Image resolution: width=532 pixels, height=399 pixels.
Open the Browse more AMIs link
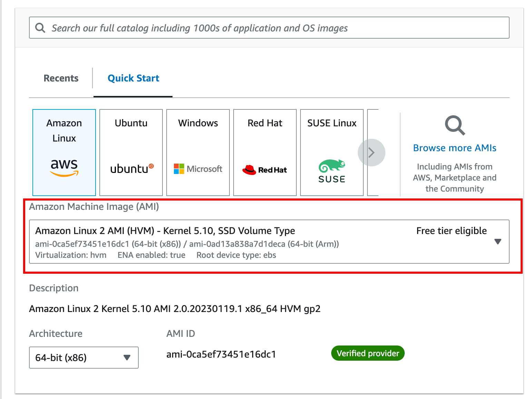click(x=455, y=148)
